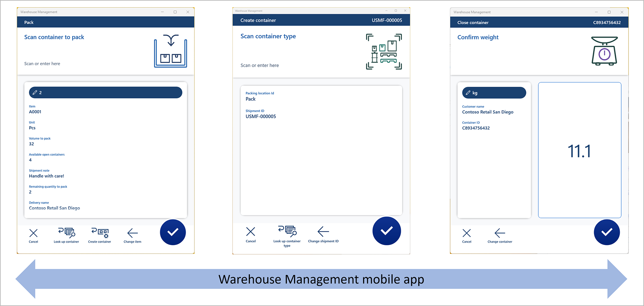Viewport: 644px width, 306px height.
Task: Confirm the weight with the checkmark button
Action: tap(607, 232)
